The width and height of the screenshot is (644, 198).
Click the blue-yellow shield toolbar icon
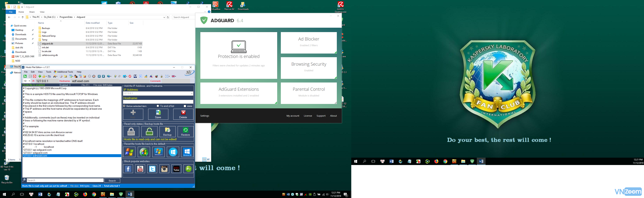(x=115, y=76)
